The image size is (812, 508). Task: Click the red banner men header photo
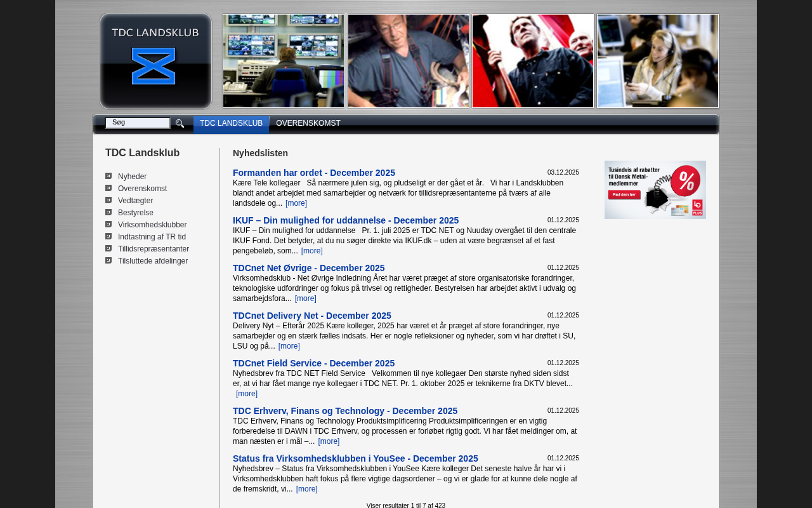[x=533, y=61]
